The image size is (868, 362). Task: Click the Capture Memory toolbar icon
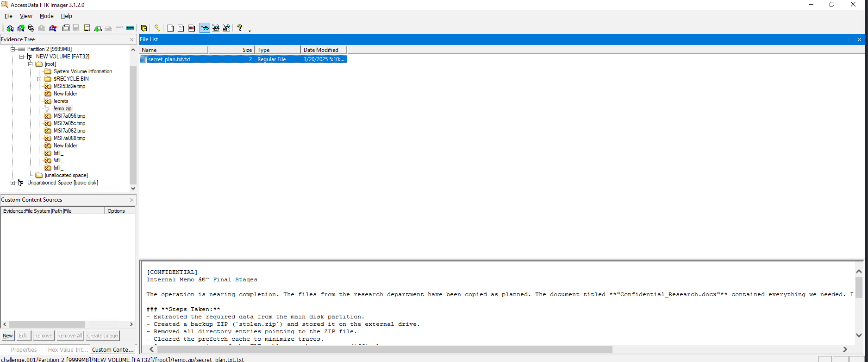pyautogui.click(x=130, y=28)
